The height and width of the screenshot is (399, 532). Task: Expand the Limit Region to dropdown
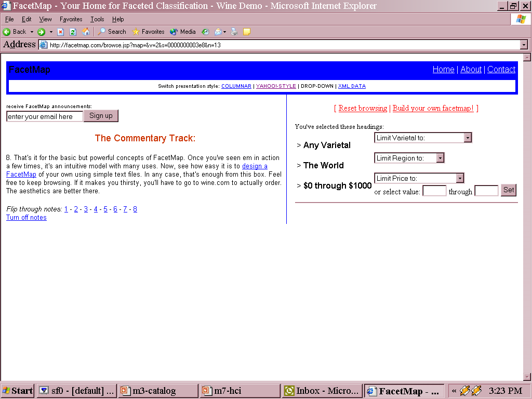pyautogui.click(x=409, y=158)
